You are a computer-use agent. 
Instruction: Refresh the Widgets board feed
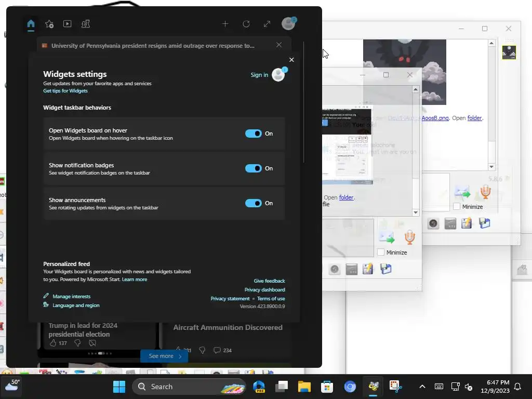coord(246,24)
